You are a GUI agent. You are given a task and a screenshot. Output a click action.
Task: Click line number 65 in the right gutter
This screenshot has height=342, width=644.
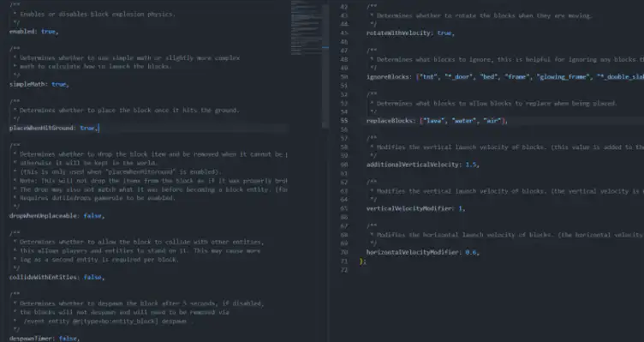[343, 209]
